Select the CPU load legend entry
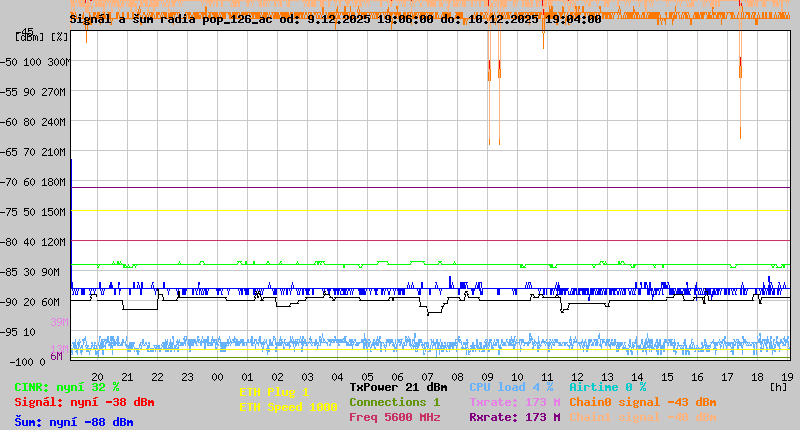The image size is (800, 430). (x=511, y=387)
